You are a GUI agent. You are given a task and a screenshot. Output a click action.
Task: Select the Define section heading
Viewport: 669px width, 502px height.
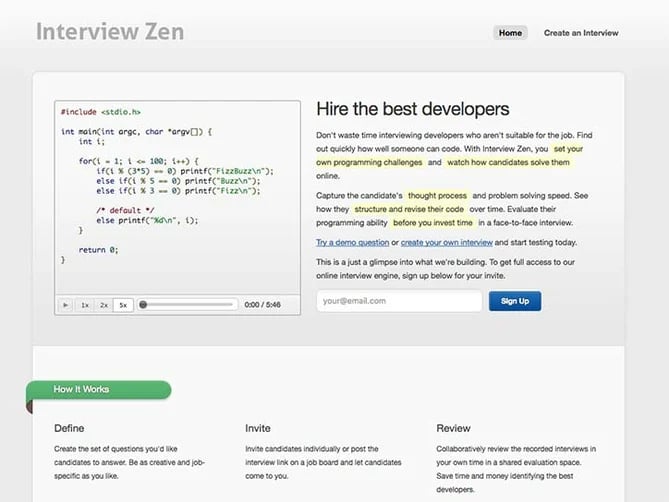point(69,428)
